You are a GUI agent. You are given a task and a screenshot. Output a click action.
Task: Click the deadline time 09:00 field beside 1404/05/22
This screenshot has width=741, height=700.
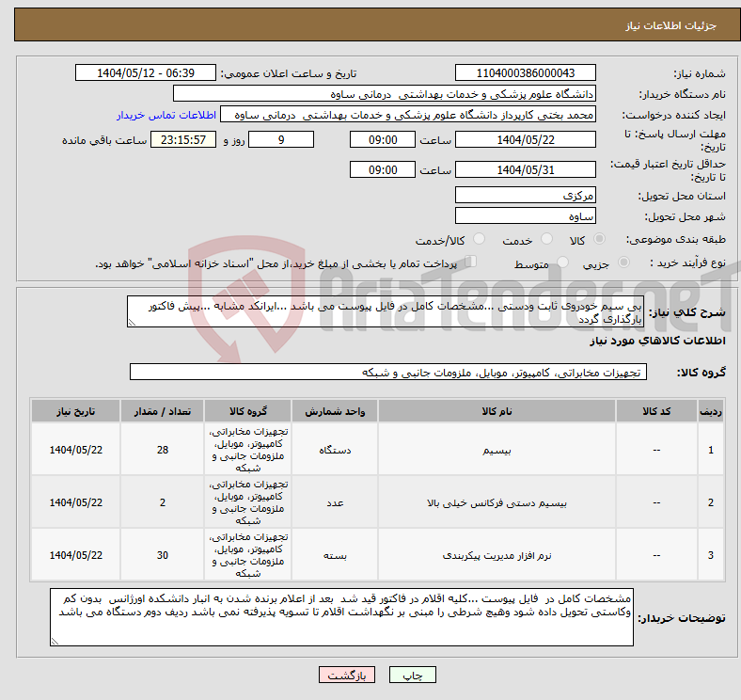coord(383,139)
